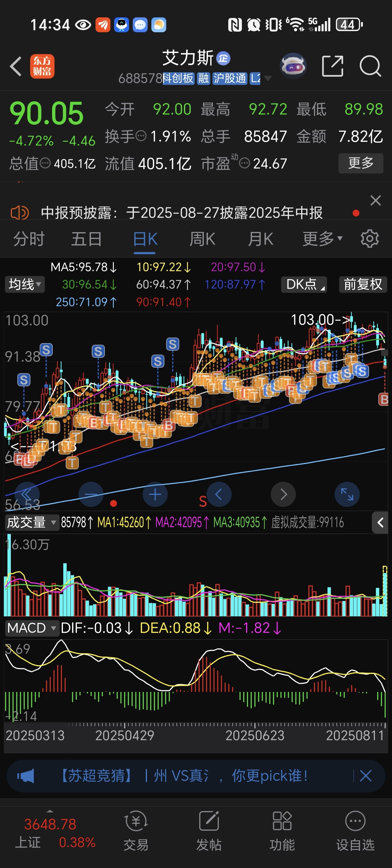The image size is (392, 868).
Task: Tap the 250:71.09 moving average value
Action: pos(86,302)
